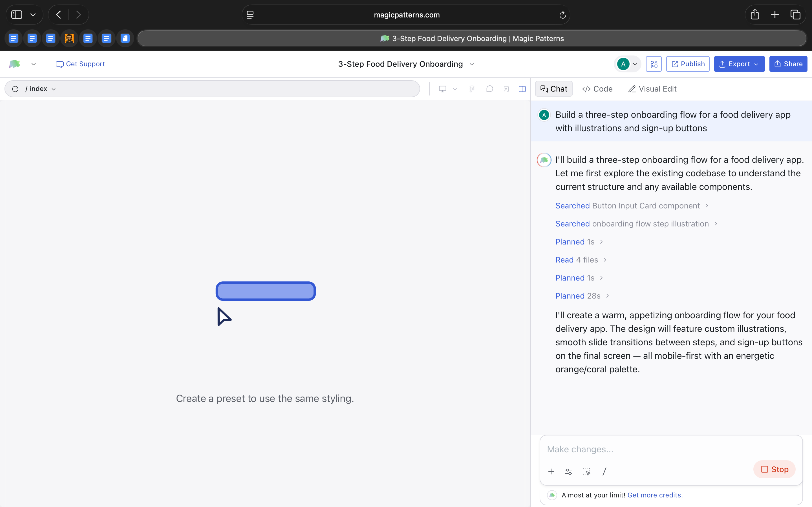Click the comment bubble icon
The height and width of the screenshot is (507, 812).
[489, 89]
